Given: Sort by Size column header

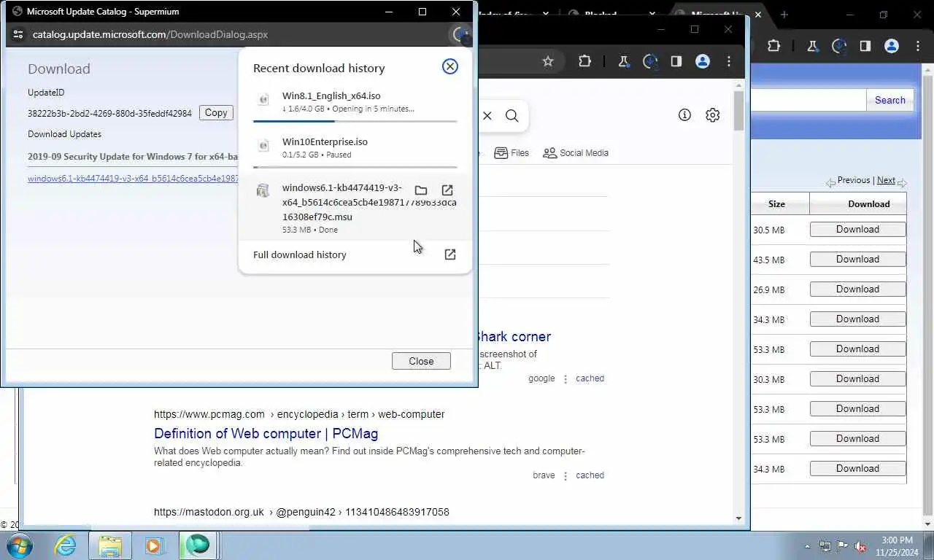Looking at the screenshot, I should click(776, 204).
